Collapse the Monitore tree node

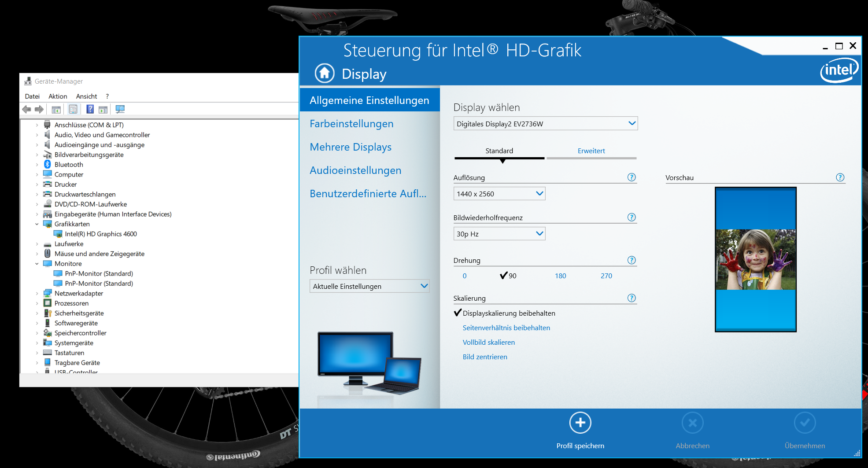coord(37,264)
